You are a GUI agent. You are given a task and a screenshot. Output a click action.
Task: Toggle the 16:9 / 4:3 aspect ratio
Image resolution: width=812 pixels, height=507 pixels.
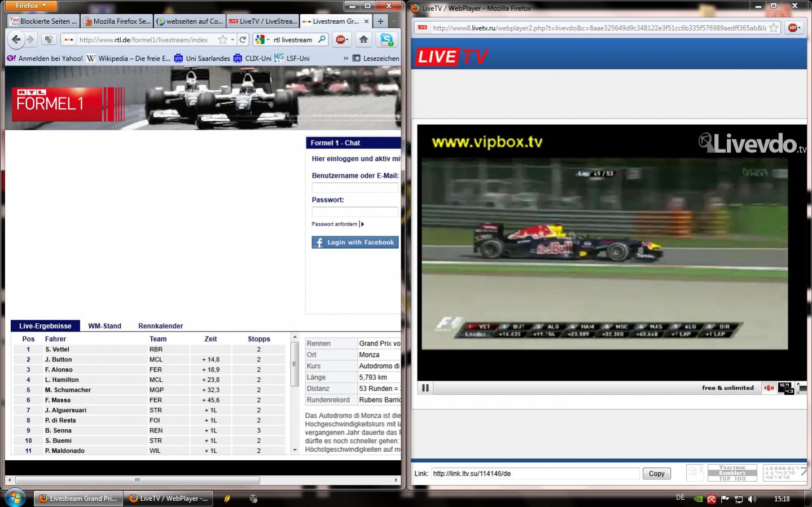click(x=785, y=388)
